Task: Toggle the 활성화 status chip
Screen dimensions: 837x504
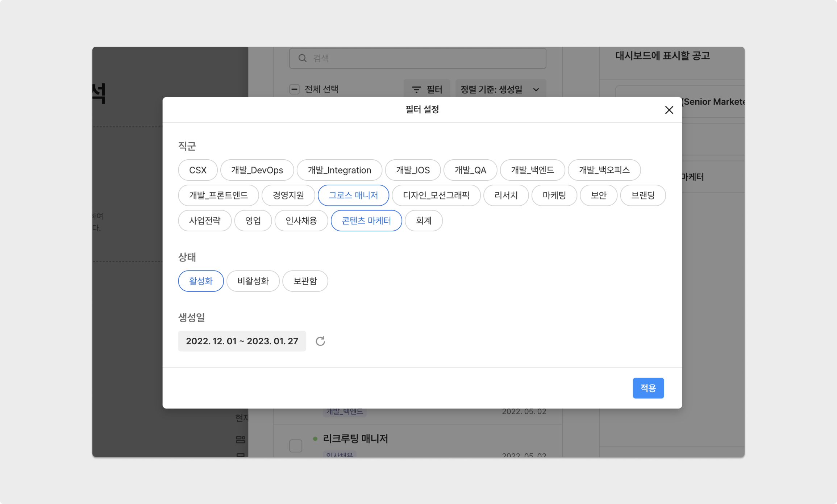Action: (x=201, y=281)
